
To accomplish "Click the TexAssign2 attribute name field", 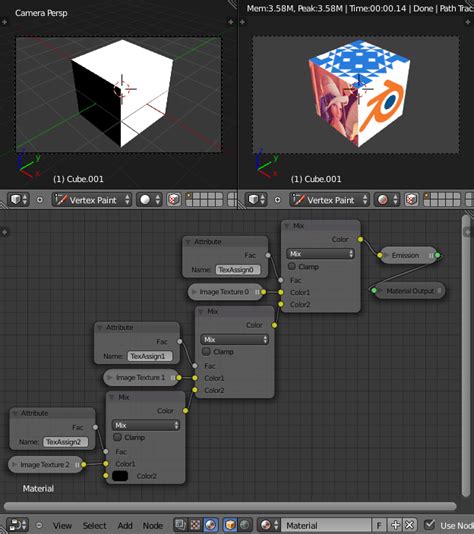I will 65,442.
